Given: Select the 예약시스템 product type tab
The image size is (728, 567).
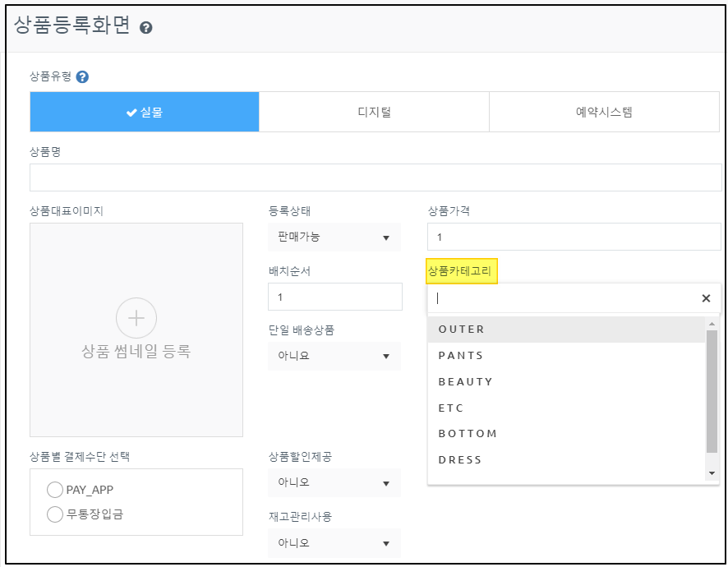Looking at the screenshot, I should [x=604, y=112].
